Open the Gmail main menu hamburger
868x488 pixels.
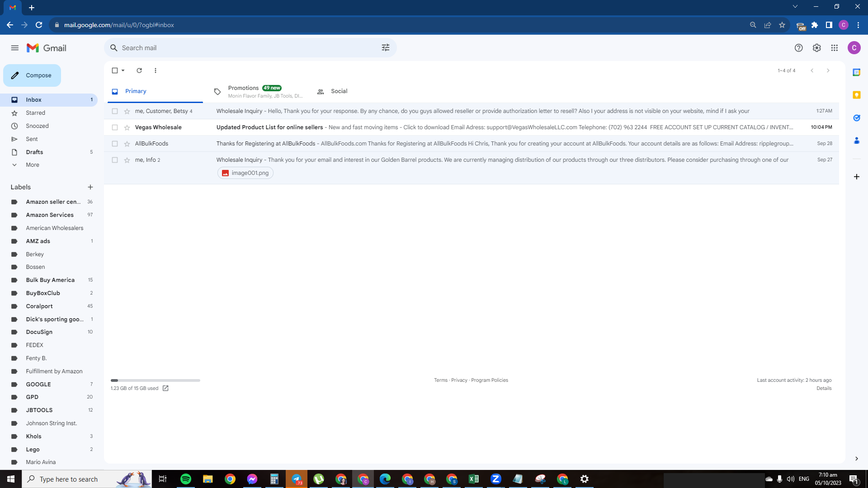tap(15, 48)
